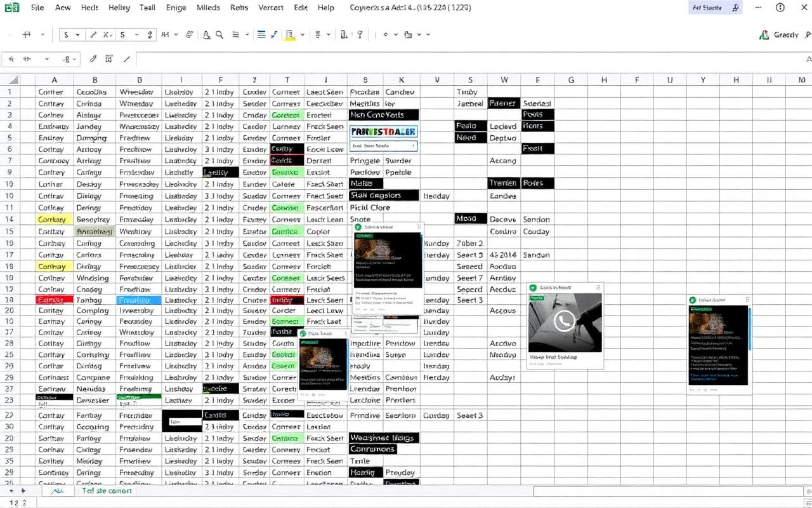Click the question mark icon in toolbar

[x=360, y=35]
